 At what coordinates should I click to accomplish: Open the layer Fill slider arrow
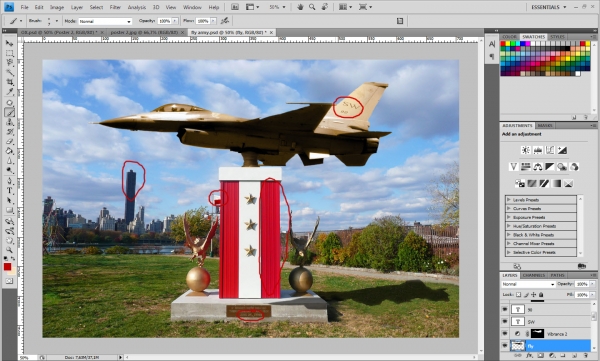[x=592, y=295]
